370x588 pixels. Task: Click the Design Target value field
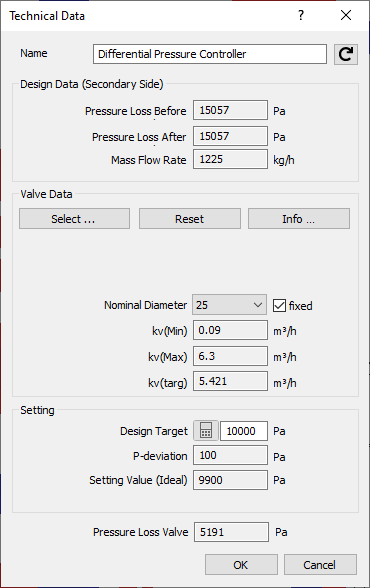click(244, 430)
